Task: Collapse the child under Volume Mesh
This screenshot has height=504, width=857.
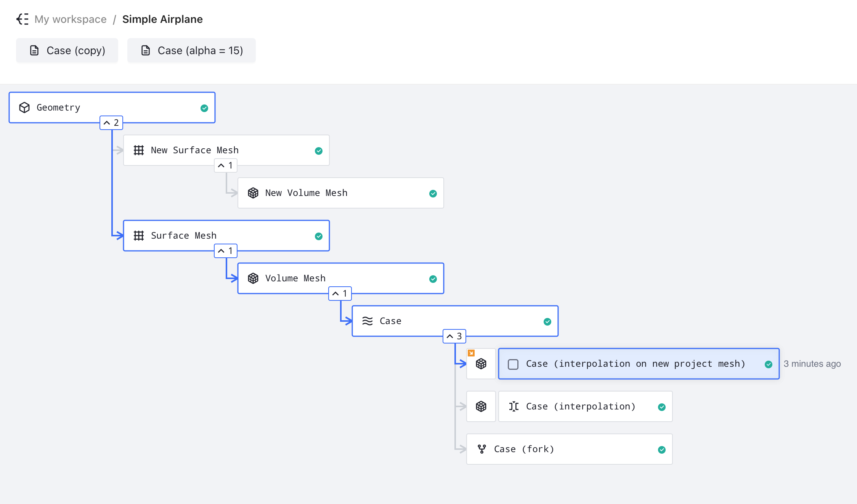Action: click(x=340, y=293)
